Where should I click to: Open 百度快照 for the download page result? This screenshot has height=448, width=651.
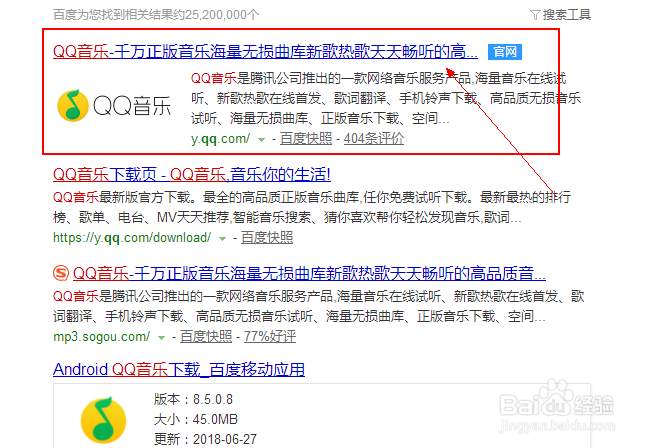(267, 237)
